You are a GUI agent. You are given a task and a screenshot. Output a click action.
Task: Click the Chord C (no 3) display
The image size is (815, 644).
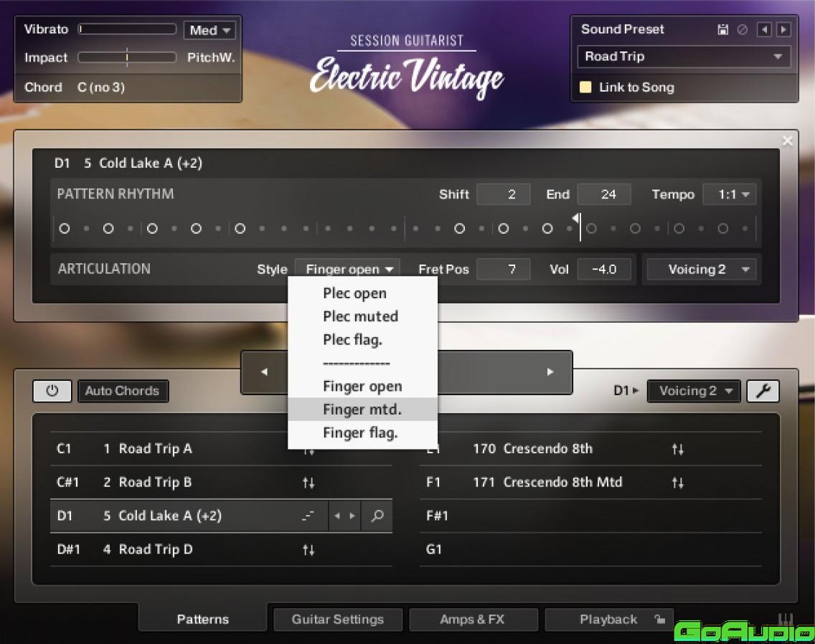(x=101, y=87)
